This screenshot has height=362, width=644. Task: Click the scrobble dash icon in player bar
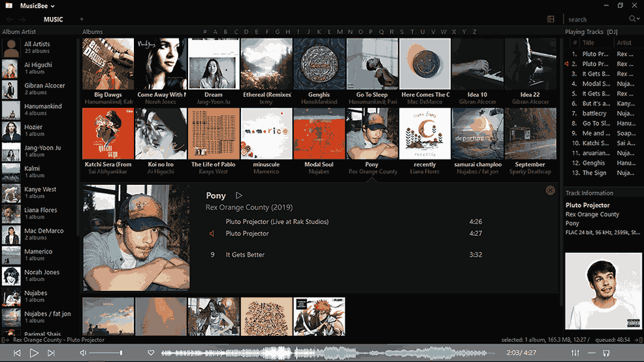tap(592, 353)
